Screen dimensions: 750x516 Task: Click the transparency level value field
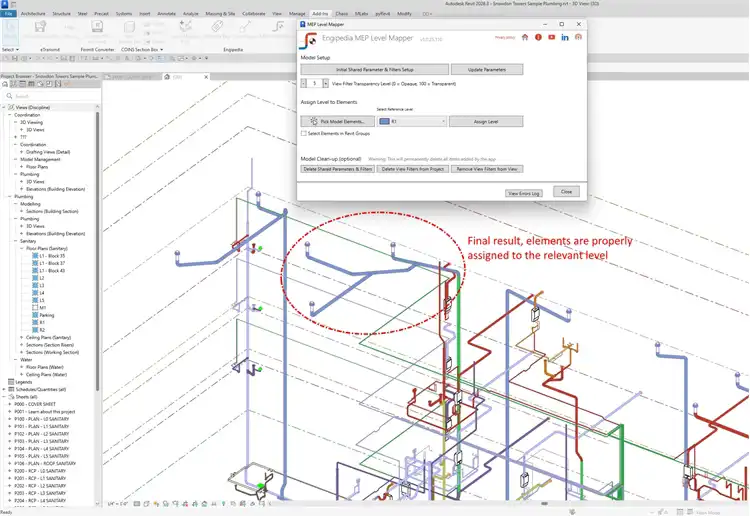(314, 83)
